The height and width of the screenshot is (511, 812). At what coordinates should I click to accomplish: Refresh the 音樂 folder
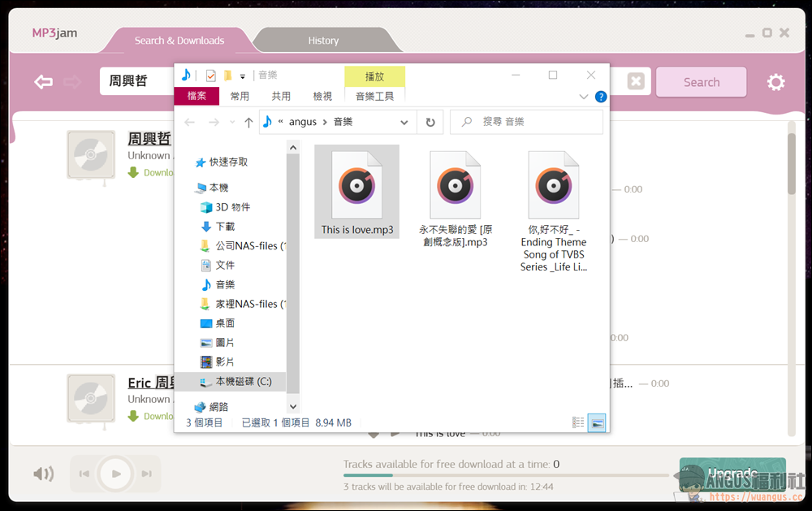[x=430, y=123]
